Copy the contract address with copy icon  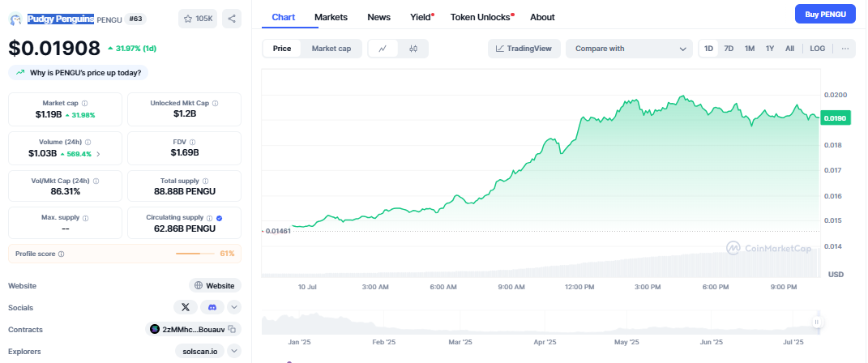point(233,329)
